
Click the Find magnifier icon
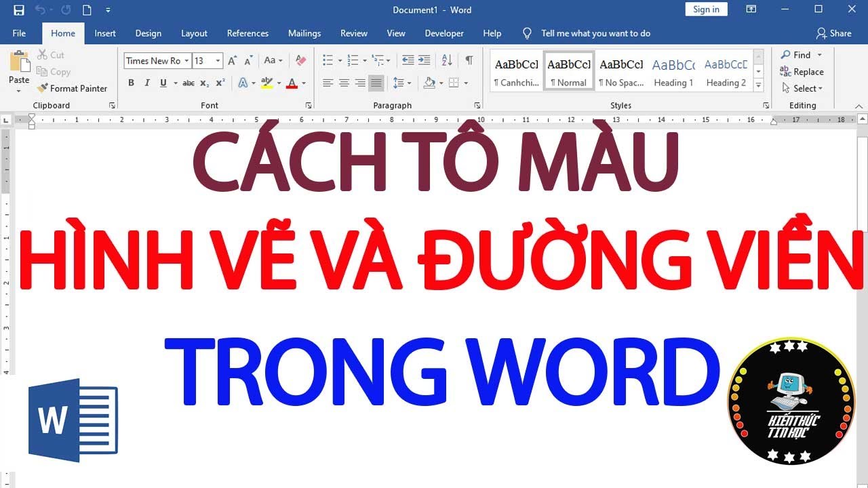point(786,55)
